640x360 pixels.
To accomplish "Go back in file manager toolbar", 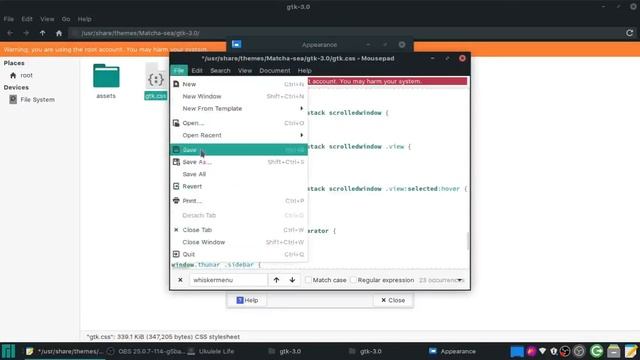I will 10,33.
